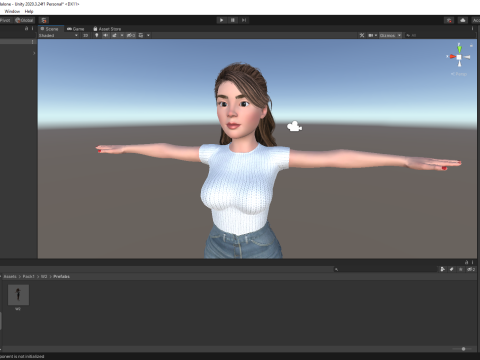Screen dimensions: 480x360
Task: Click the Step frame button
Action: (244, 20)
